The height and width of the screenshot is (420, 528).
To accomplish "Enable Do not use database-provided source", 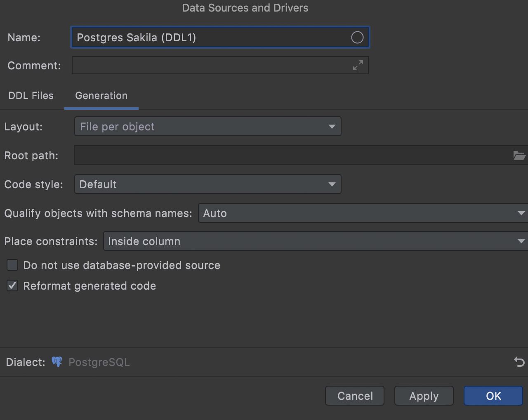I will [x=12, y=265].
